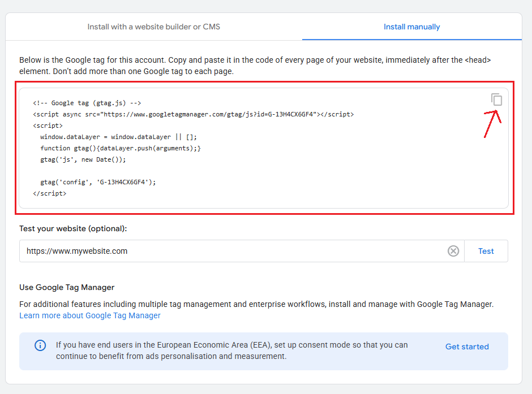Image resolution: width=532 pixels, height=394 pixels.
Task: Copy the Google tag code snippet
Action: (x=496, y=99)
